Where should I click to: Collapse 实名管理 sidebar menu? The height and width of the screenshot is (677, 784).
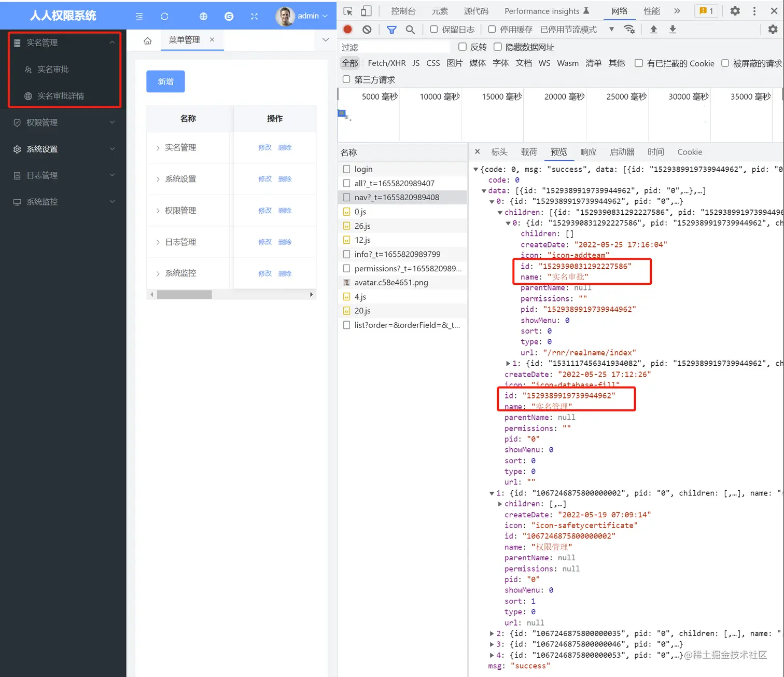[64, 43]
